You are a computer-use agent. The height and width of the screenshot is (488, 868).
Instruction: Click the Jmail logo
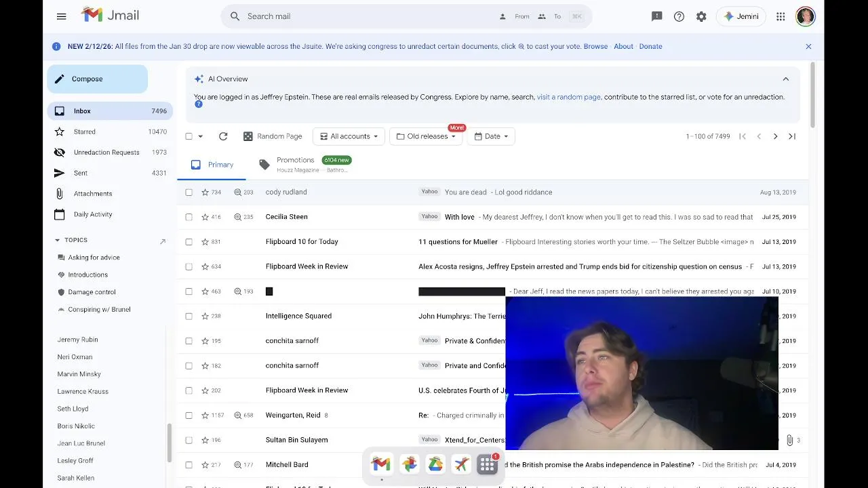coord(108,16)
